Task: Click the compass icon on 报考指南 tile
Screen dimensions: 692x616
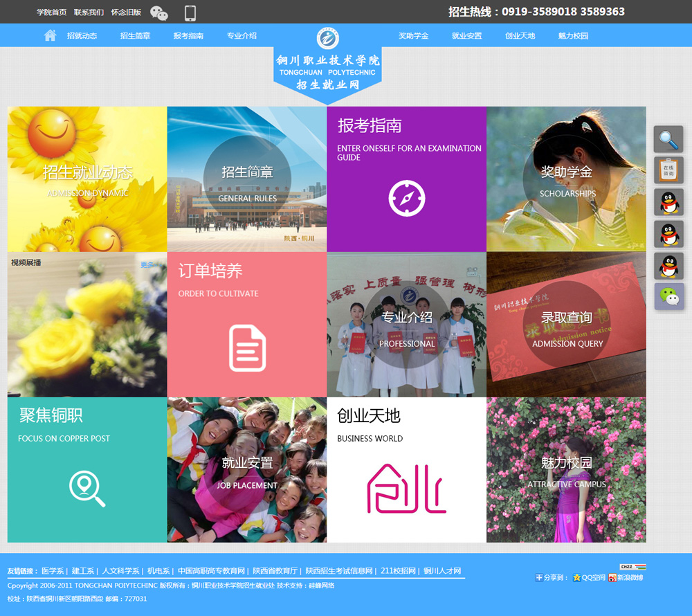Action: click(x=406, y=198)
